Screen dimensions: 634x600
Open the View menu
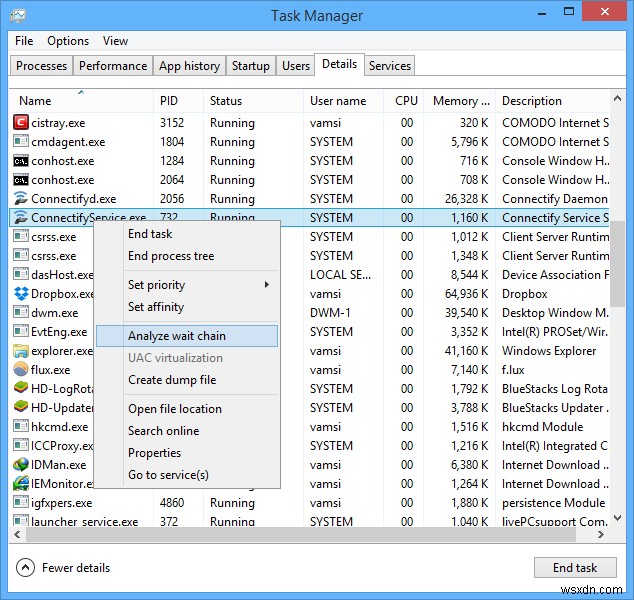coord(115,41)
